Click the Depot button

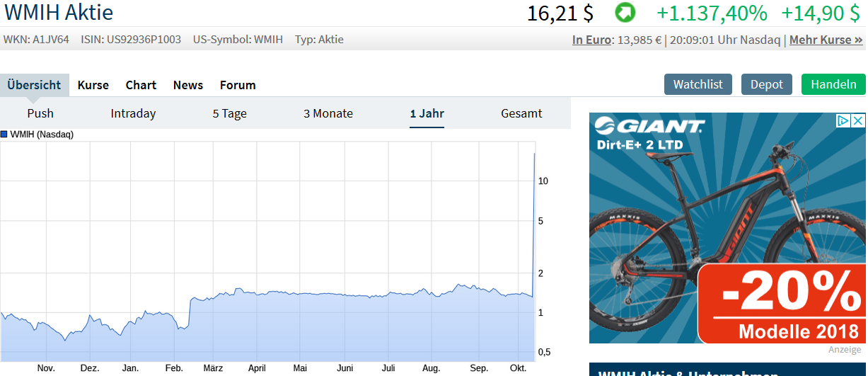click(767, 84)
